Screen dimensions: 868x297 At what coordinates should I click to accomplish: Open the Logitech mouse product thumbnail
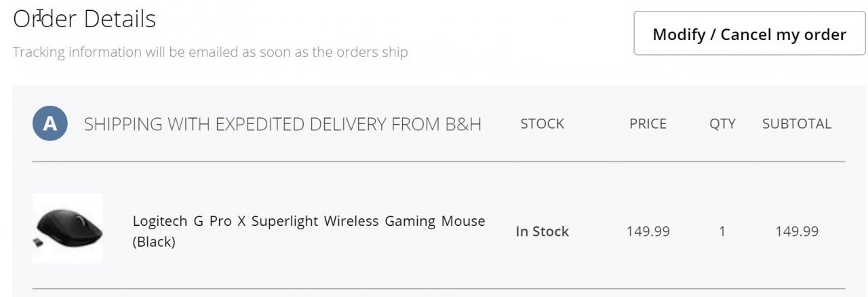click(x=68, y=228)
